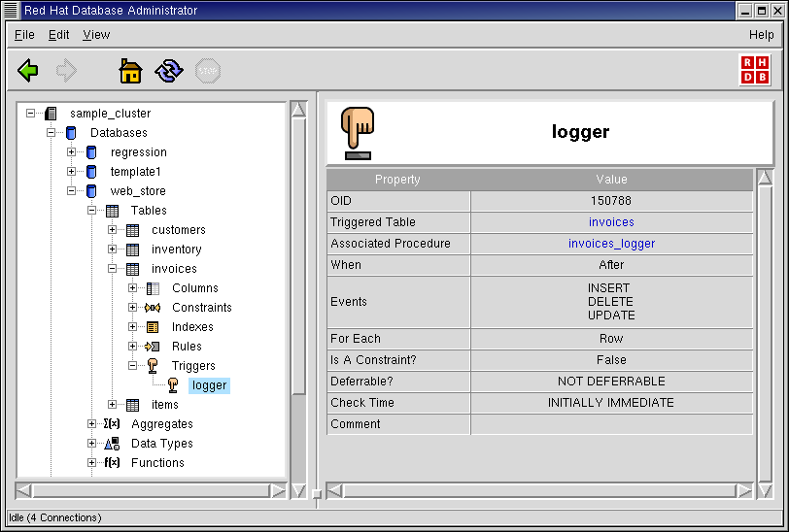
Task: Click the customers table icon
Action: (x=132, y=230)
